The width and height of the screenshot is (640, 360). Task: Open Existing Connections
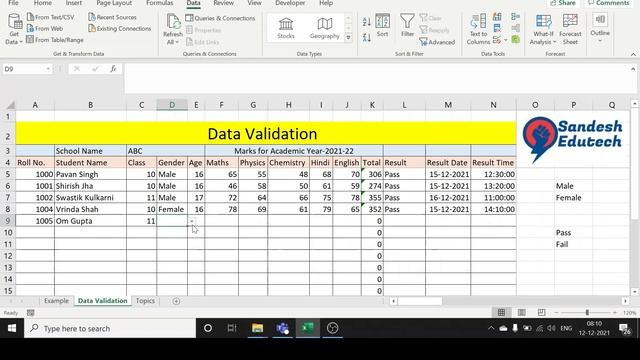(120, 29)
